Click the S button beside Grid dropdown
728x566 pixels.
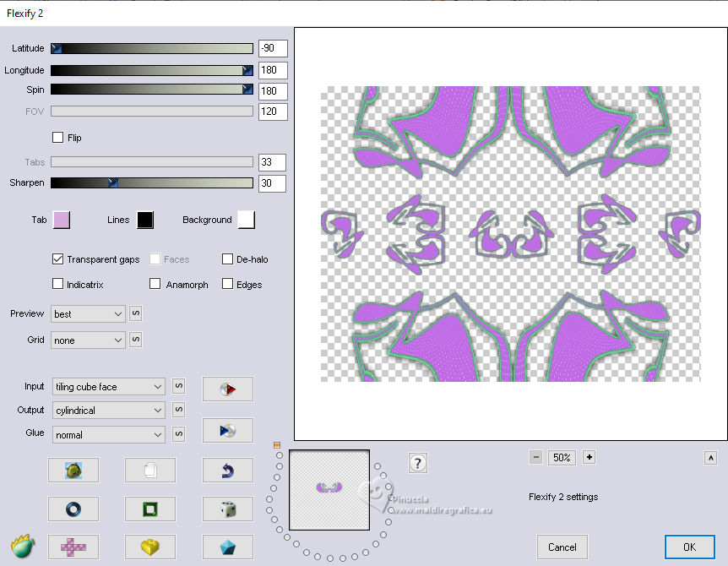[136, 340]
